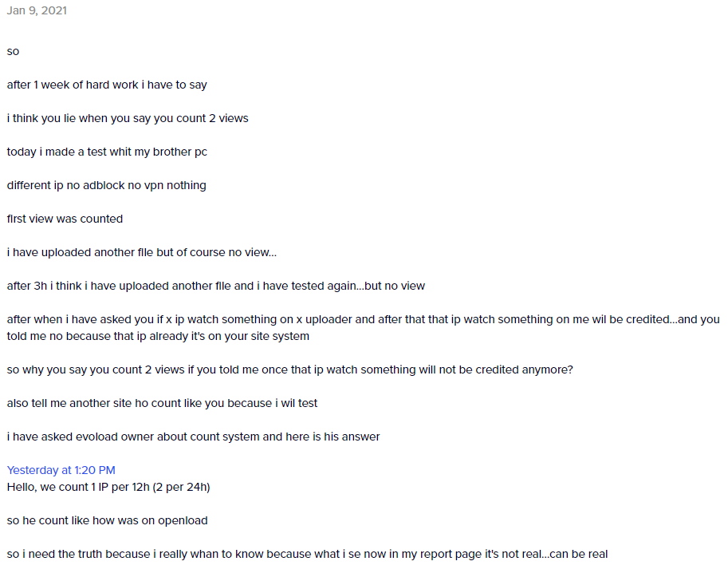Click the 'test whit my brother pc' line
728x573 pixels.
(107, 152)
